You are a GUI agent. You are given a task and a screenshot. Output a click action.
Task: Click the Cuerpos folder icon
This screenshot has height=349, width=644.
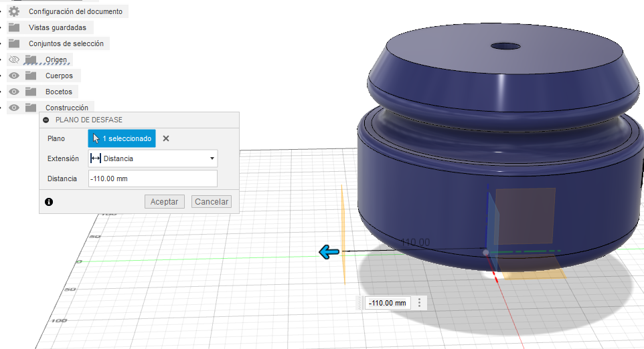coord(31,76)
